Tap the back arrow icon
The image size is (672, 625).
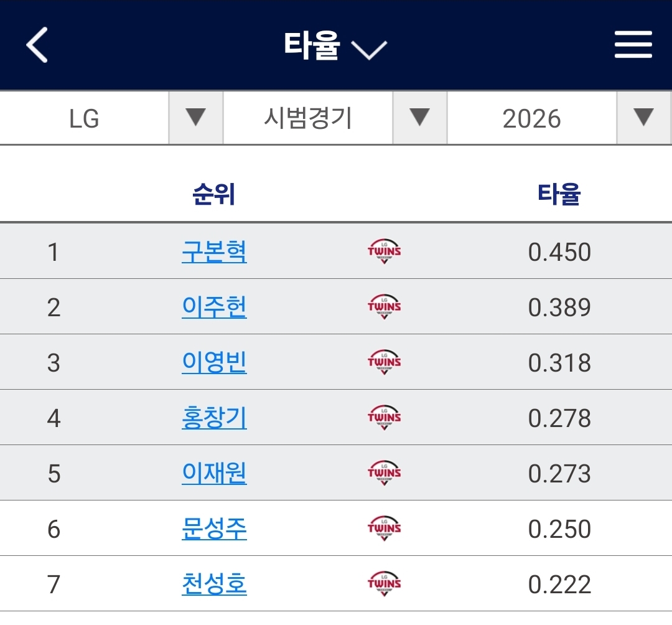37,45
